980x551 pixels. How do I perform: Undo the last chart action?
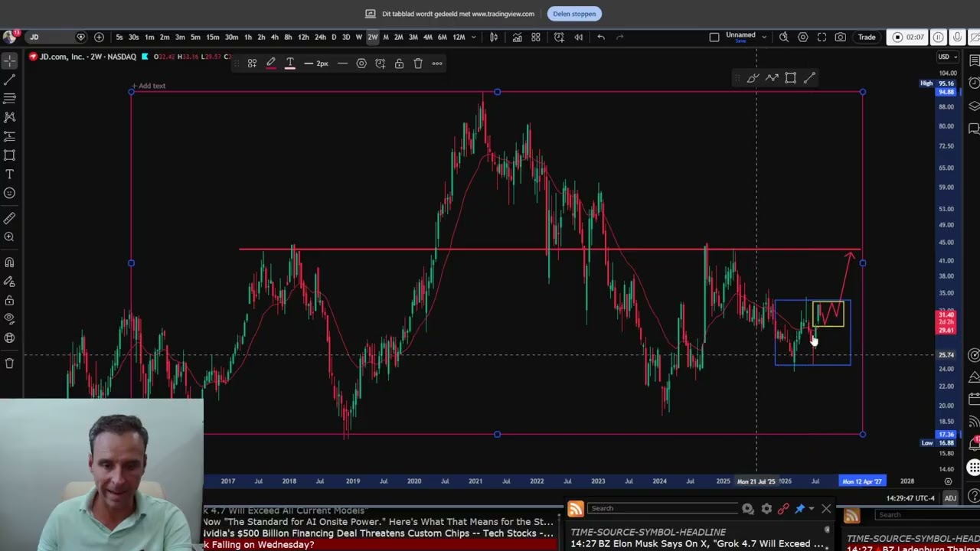click(x=601, y=37)
